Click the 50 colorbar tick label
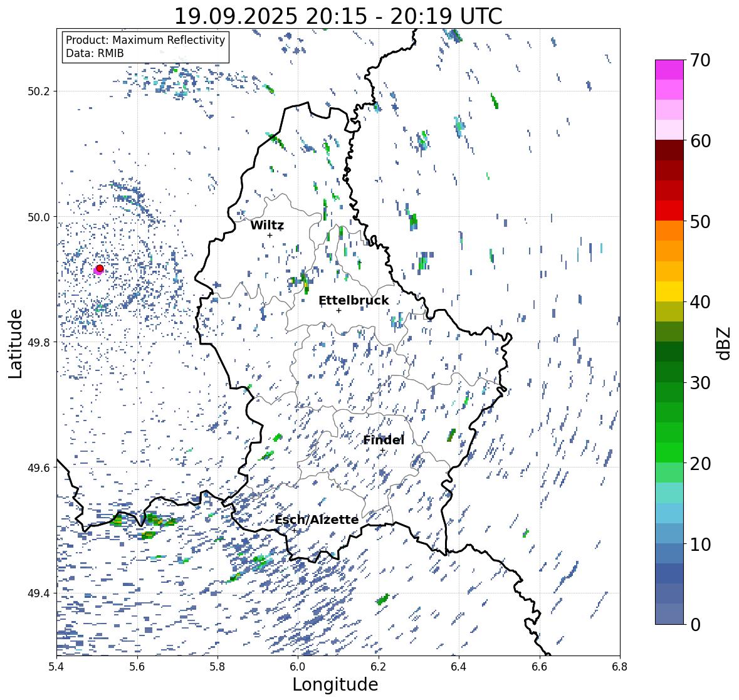 click(x=700, y=221)
